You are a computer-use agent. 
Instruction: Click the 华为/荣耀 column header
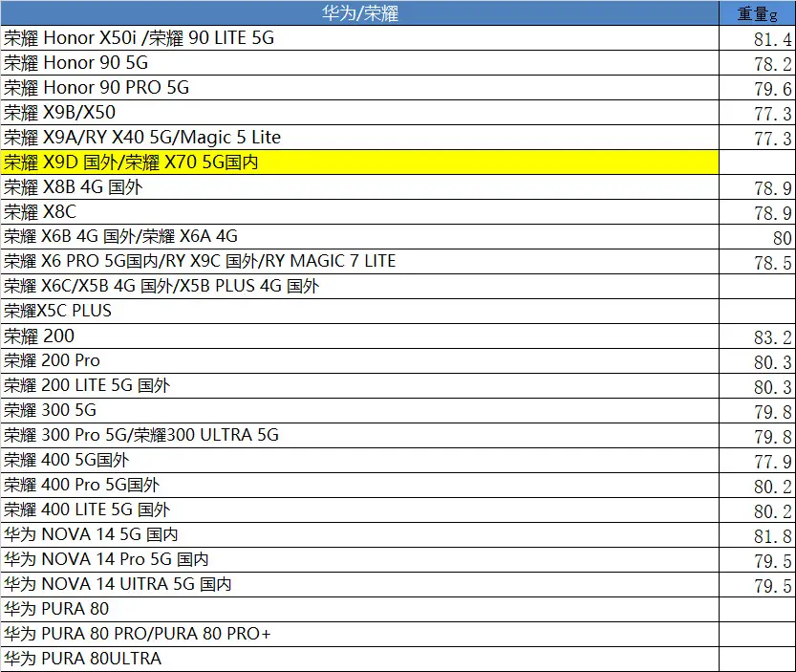pyautogui.click(x=360, y=12)
